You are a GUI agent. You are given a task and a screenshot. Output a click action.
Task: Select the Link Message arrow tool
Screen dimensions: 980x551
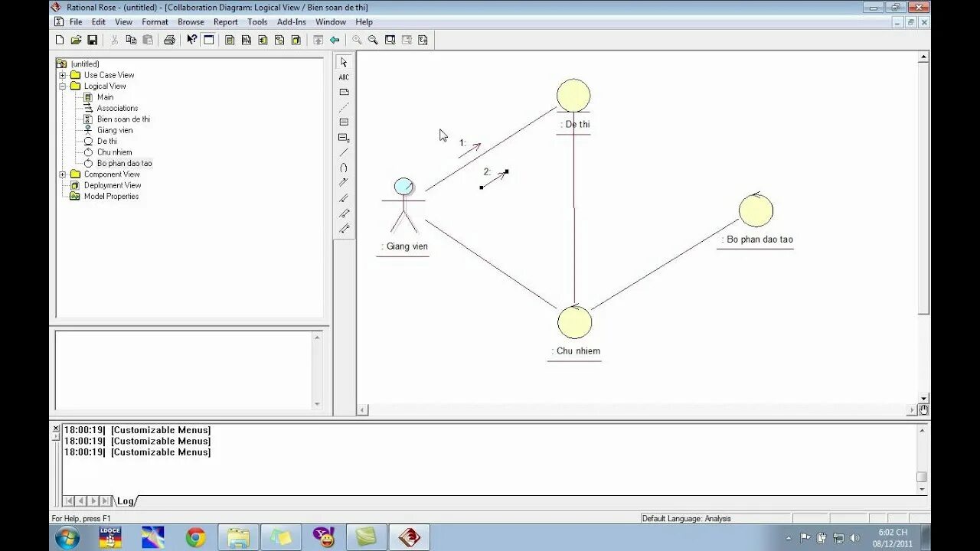tap(344, 182)
